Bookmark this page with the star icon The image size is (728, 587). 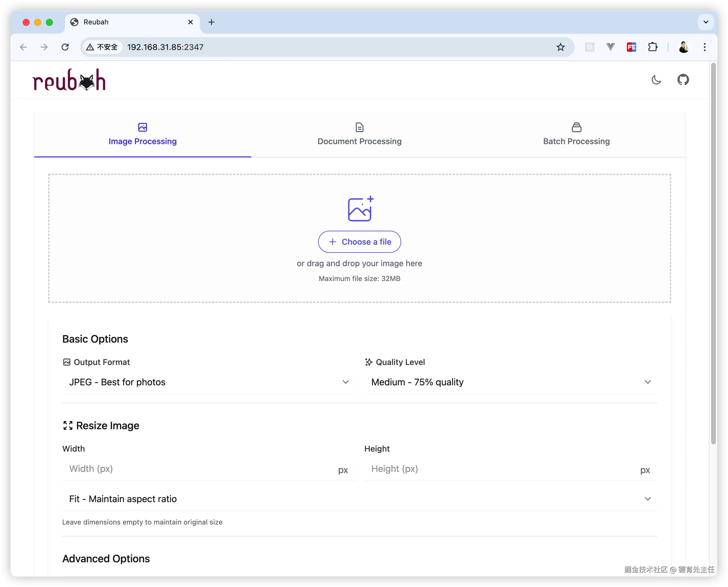pyautogui.click(x=560, y=47)
